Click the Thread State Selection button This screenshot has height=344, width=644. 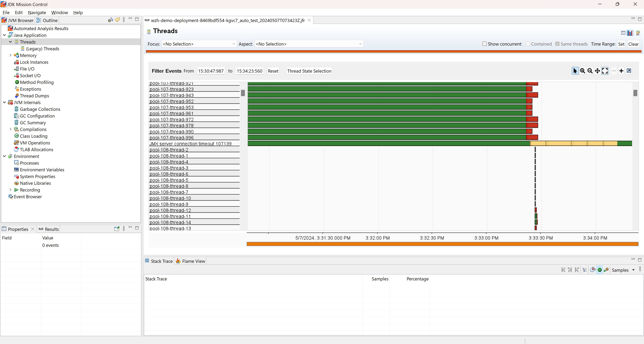tap(309, 71)
